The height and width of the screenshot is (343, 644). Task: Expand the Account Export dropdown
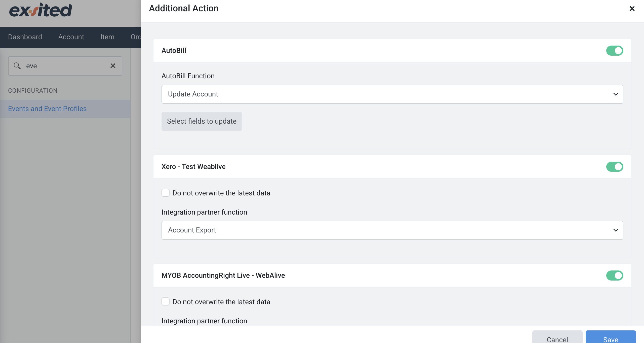(392, 230)
